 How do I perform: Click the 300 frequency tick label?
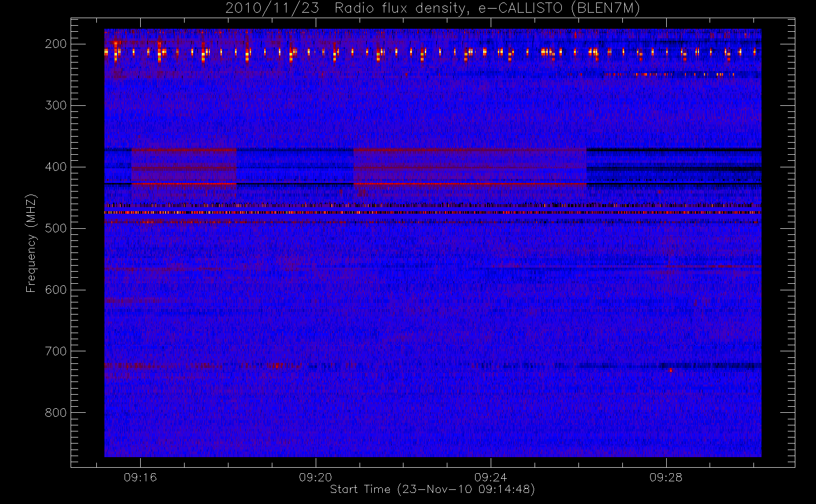point(56,105)
